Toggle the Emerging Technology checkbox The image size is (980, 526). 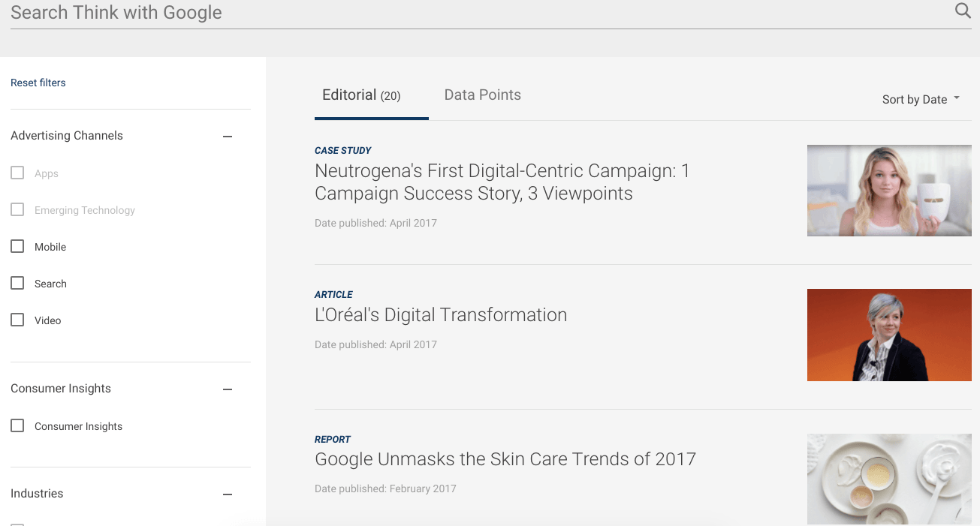pos(17,210)
